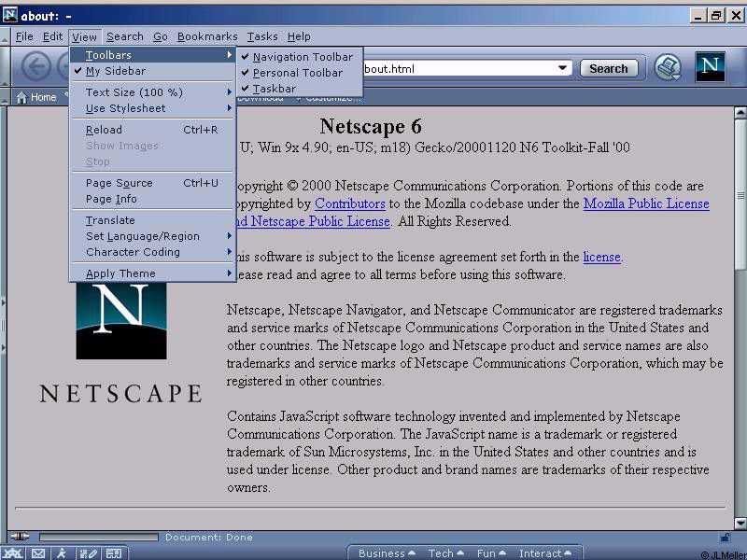747x560 pixels.
Task: Click the vertical scrollbar thumb
Action: pyautogui.click(x=740, y=194)
